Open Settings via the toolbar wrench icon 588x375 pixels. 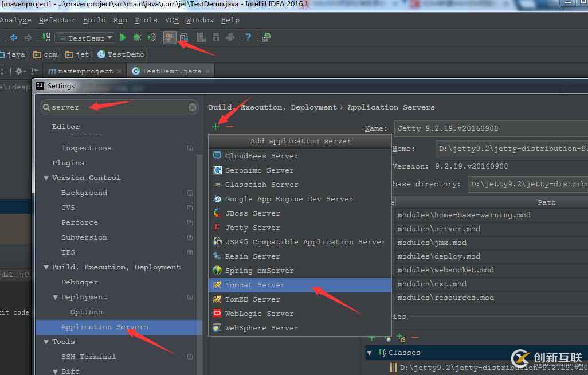coord(170,38)
